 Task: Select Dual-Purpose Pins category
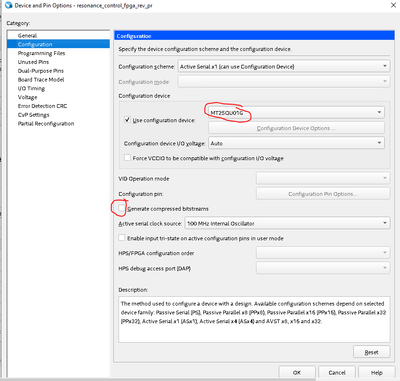[41, 71]
